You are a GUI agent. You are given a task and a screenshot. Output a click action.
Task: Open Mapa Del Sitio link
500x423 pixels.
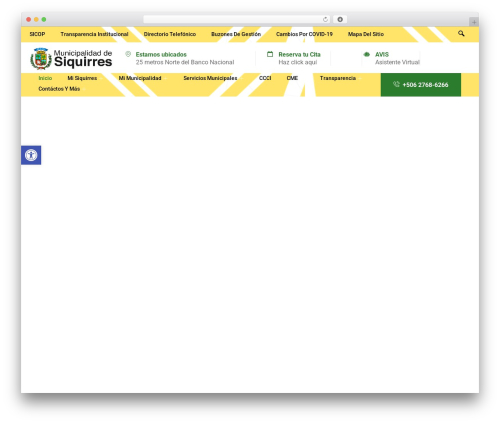366,34
